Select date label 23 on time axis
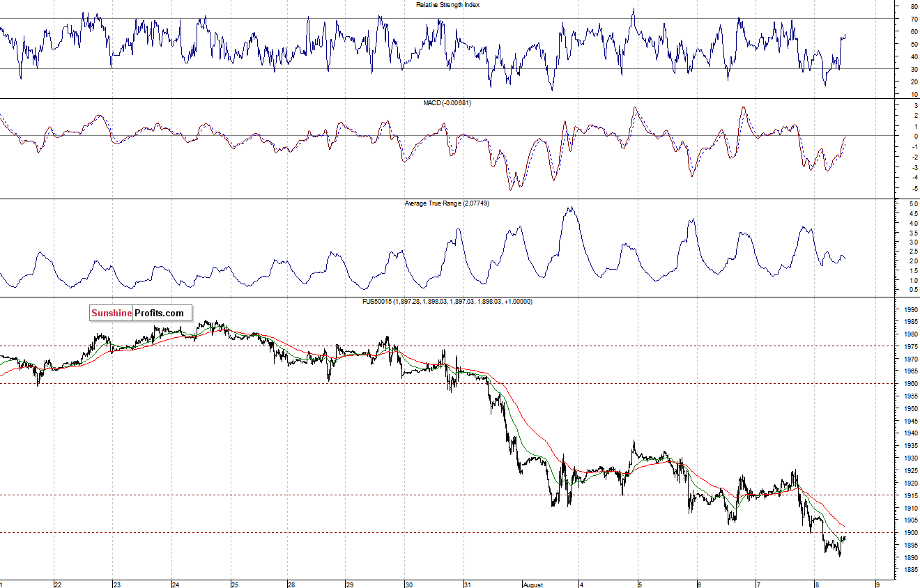 click(x=117, y=585)
